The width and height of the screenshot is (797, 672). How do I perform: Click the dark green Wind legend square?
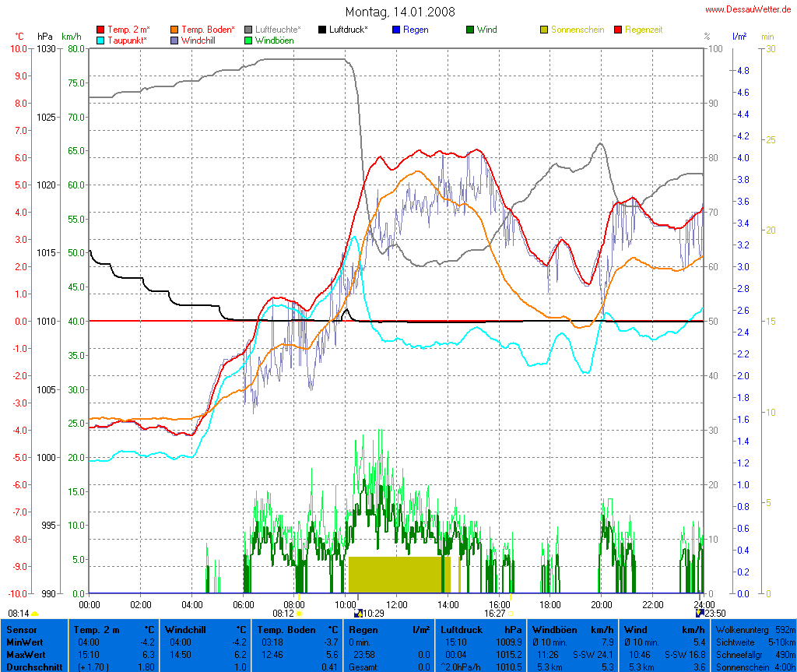coord(470,30)
